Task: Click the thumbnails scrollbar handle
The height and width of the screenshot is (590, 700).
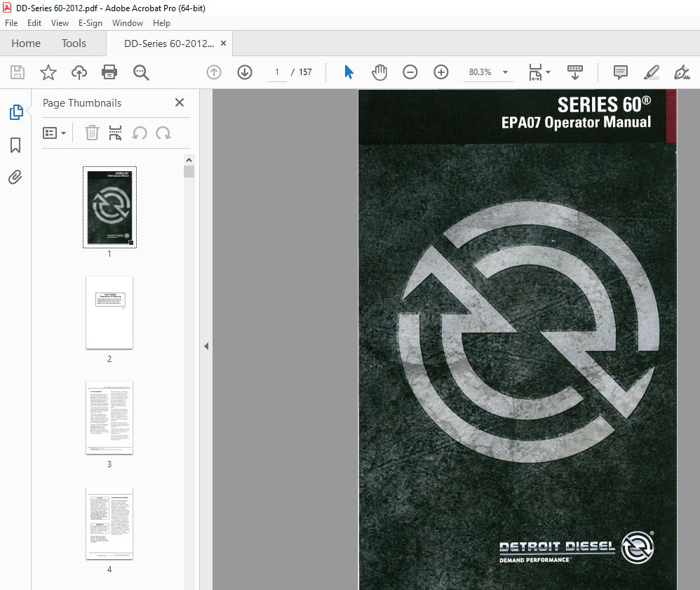Action: (189, 171)
